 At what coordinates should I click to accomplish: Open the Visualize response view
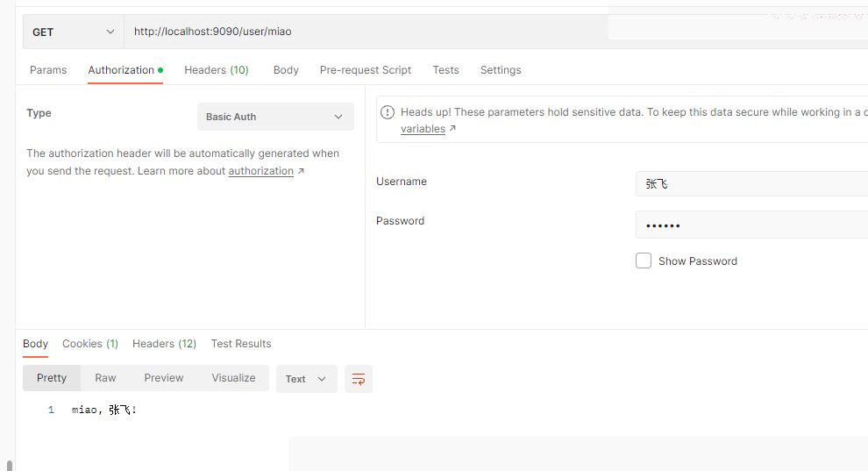point(233,378)
